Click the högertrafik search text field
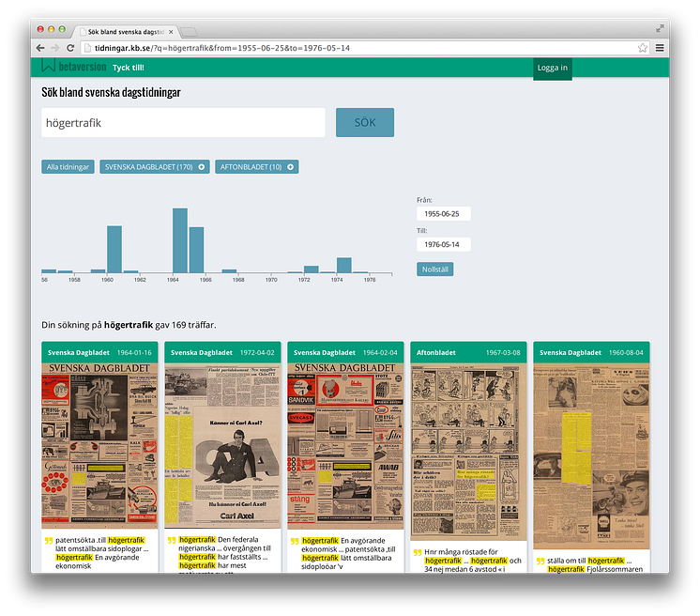 pos(183,123)
